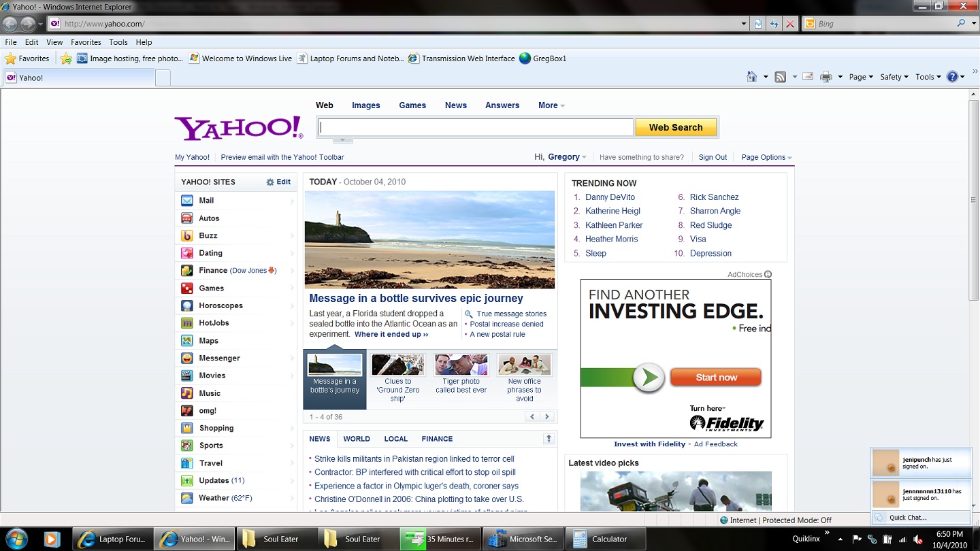Viewport: 980px width, 551px height.
Task: Open the Autos site icon
Action: pyautogui.click(x=186, y=218)
